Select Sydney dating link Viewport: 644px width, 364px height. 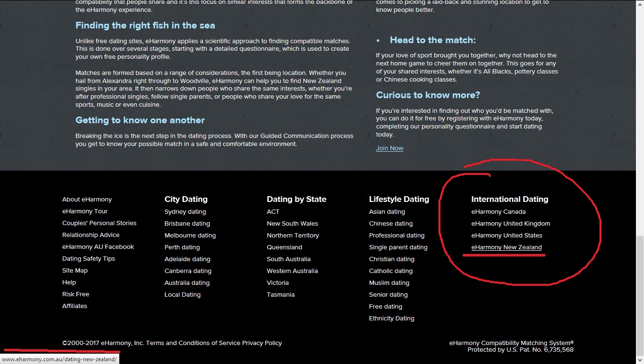[185, 212]
